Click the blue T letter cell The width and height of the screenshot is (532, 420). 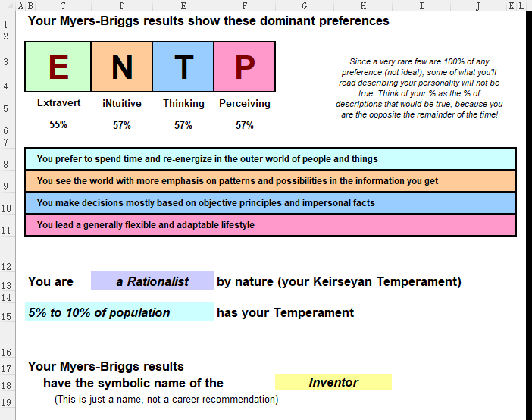click(x=183, y=67)
